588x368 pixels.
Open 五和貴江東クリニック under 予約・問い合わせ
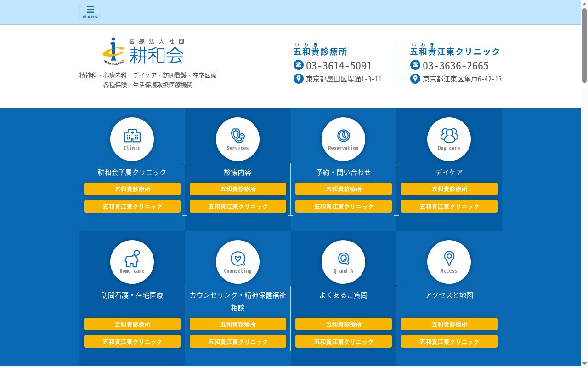344,206
